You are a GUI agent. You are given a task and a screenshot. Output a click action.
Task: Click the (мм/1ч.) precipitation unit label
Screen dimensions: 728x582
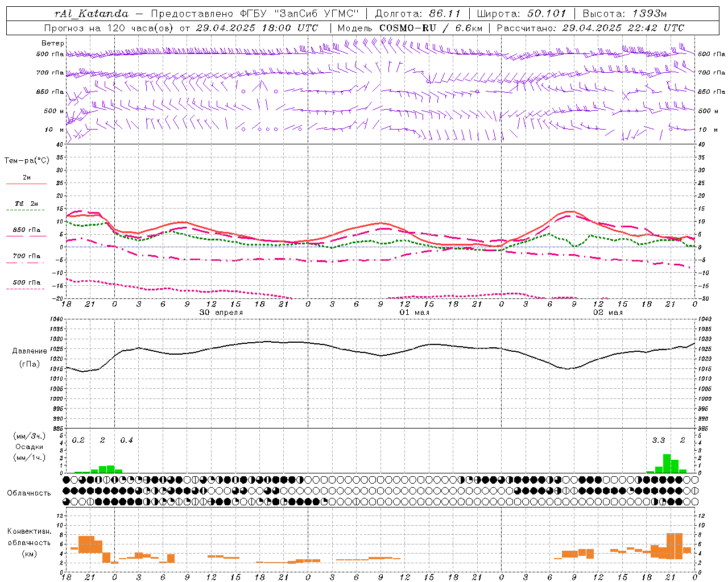(29, 458)
